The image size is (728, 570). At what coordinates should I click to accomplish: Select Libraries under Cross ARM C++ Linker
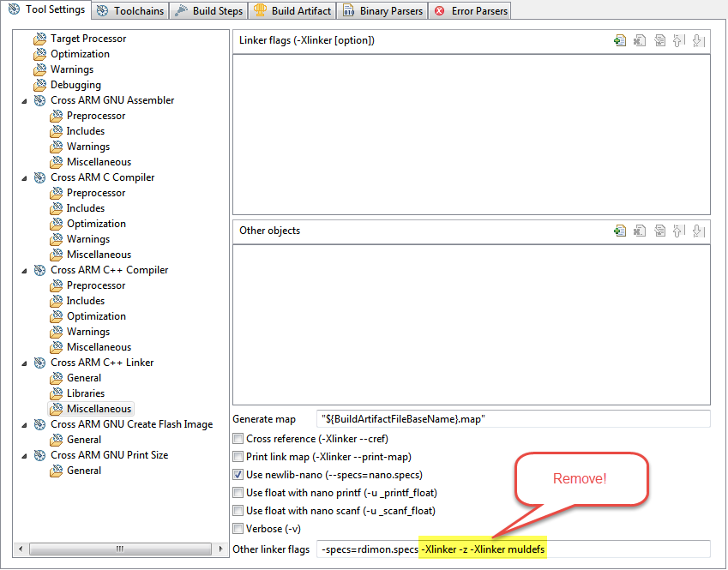pos(86,393)
